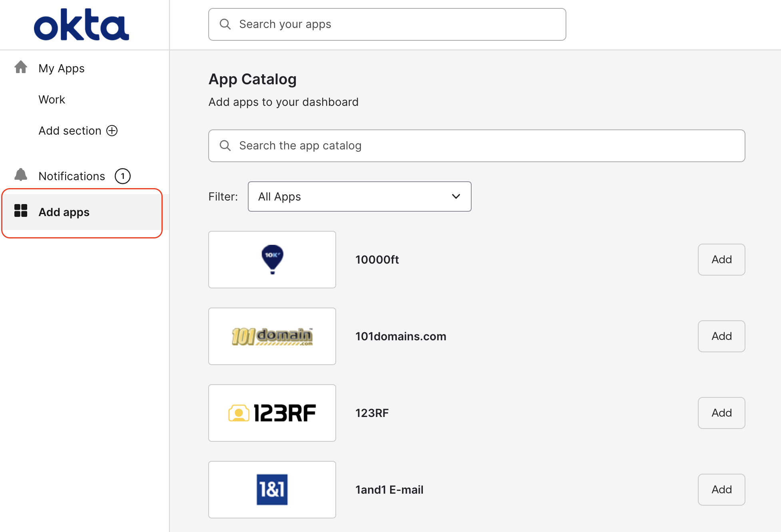
Task: Click the magnifier icon in the catalog search
Action: (225, 146)
